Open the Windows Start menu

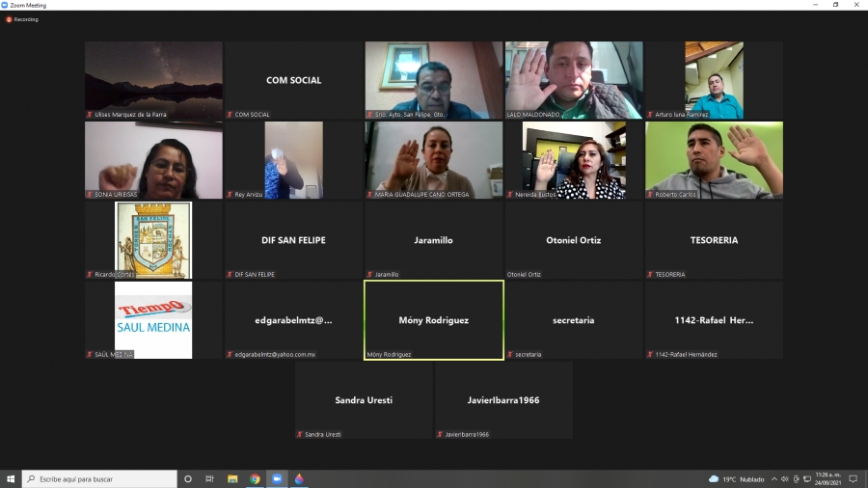coord(11,478)
